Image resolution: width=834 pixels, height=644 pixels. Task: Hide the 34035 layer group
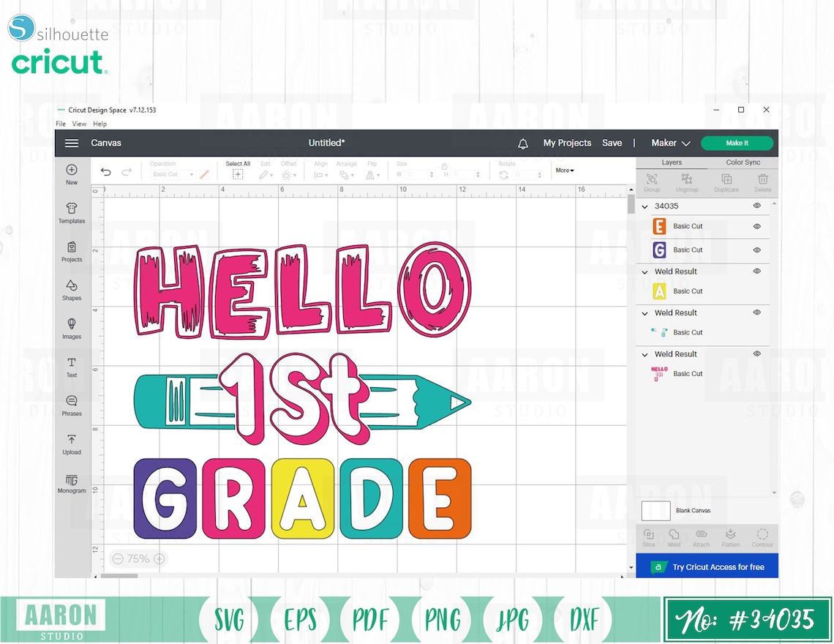[756, 206]
